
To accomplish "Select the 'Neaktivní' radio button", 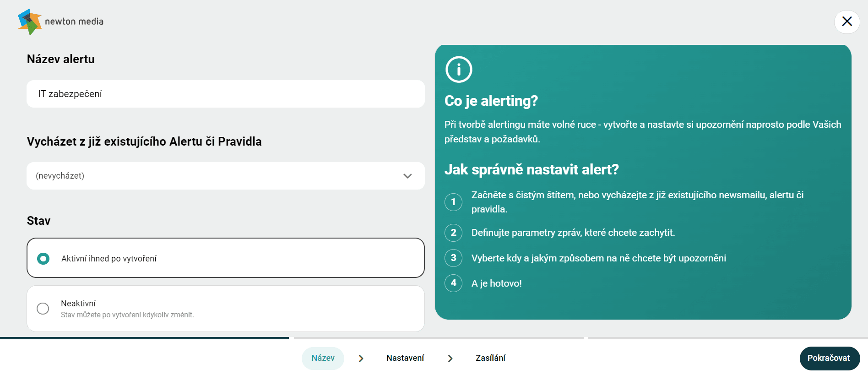I will click(x=43, y=309).
